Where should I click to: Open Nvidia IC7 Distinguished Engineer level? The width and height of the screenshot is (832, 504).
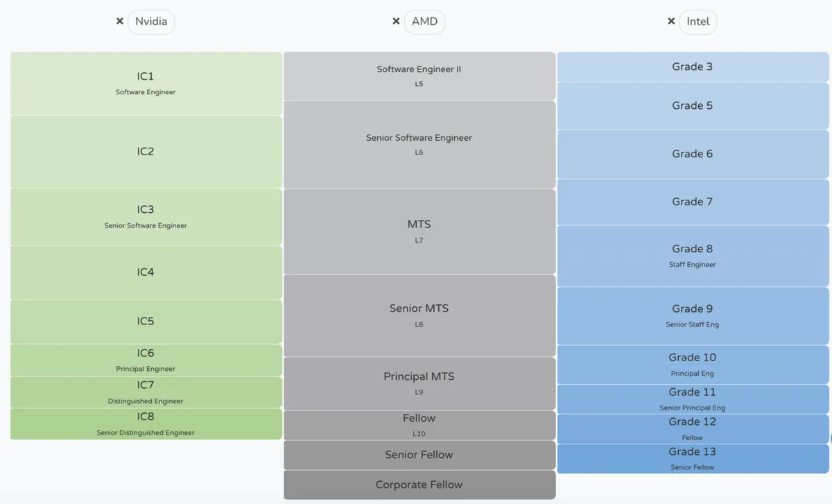146,392
